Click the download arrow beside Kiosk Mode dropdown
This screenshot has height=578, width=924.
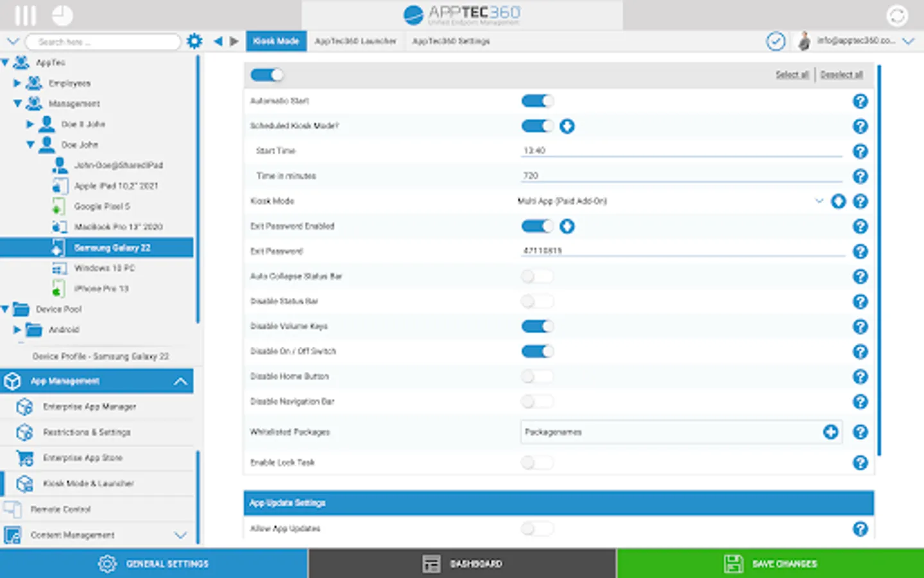point(838,201)
